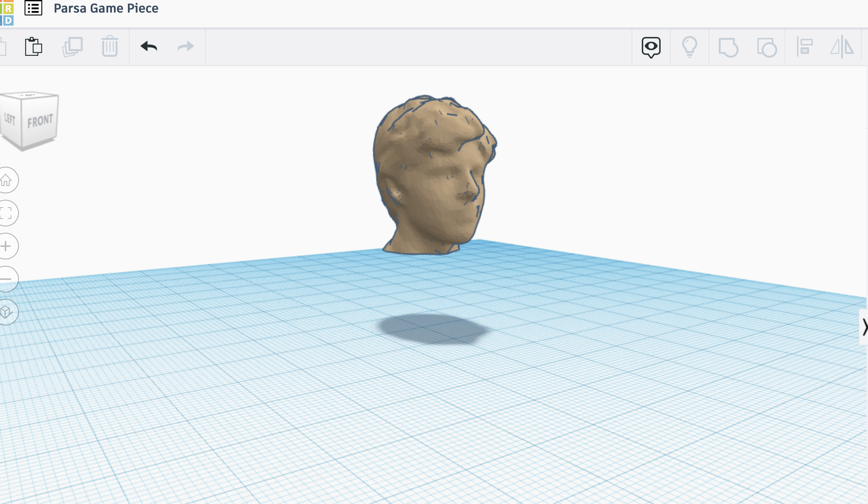Toggle the perspective/orthographic view cube icon

6,312
